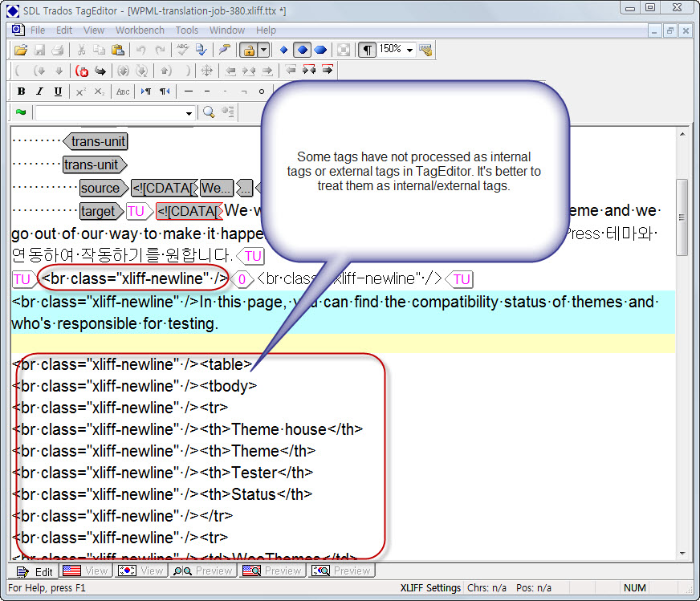Click the Print icon

[58, 50]
